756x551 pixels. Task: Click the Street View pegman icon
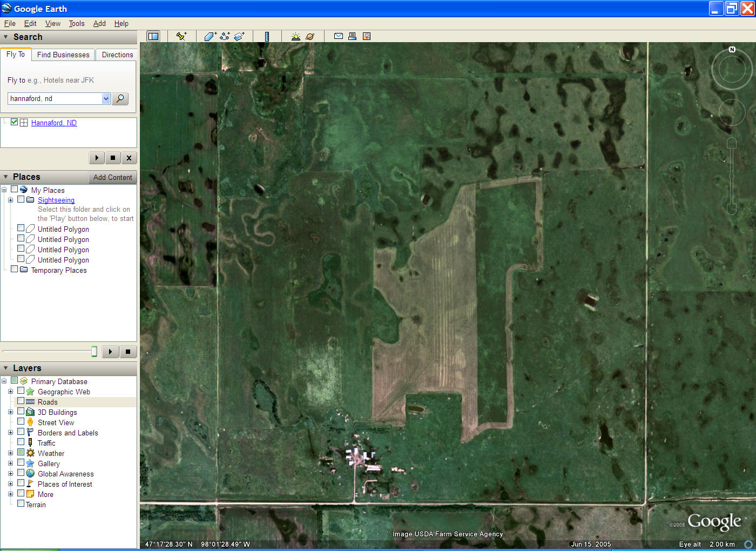[x=30, y=422]
